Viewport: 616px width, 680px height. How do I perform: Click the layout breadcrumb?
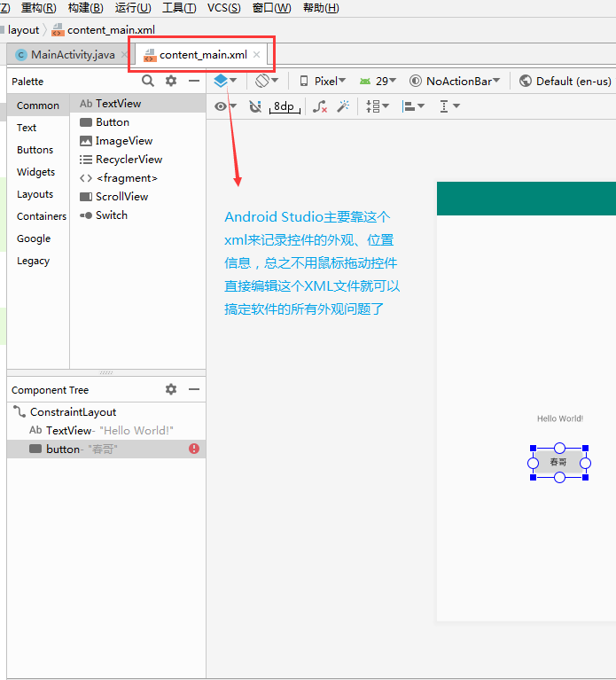(23, 30)
